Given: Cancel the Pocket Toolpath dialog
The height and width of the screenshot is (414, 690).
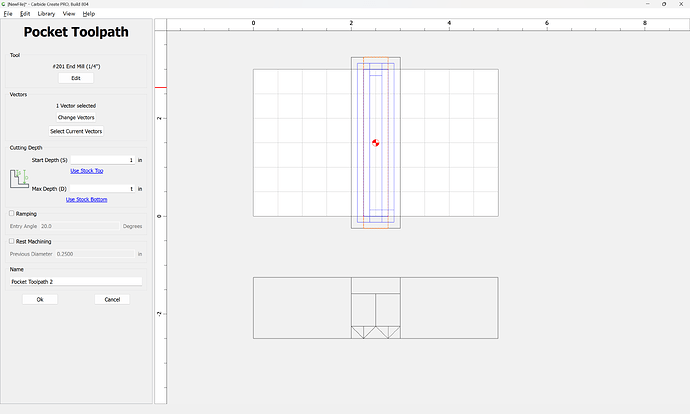Looking at the screenshot, I should (112, 299).
